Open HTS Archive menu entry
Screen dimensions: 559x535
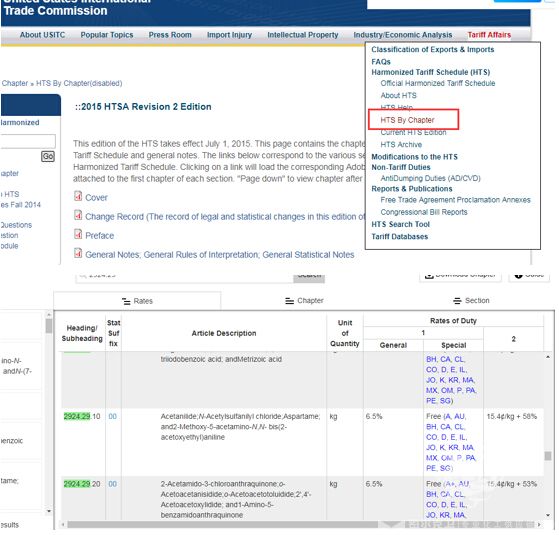pyautogui.click(x=401, y=145)
